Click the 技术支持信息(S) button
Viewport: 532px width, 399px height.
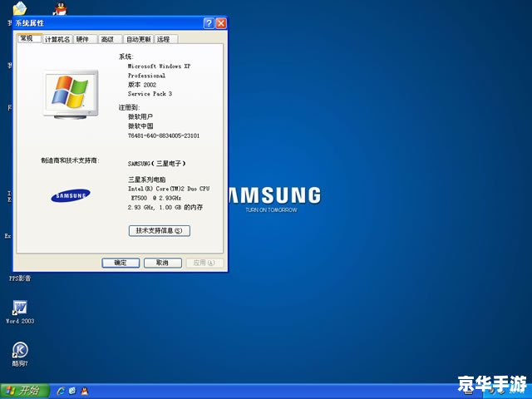(159, 231)
